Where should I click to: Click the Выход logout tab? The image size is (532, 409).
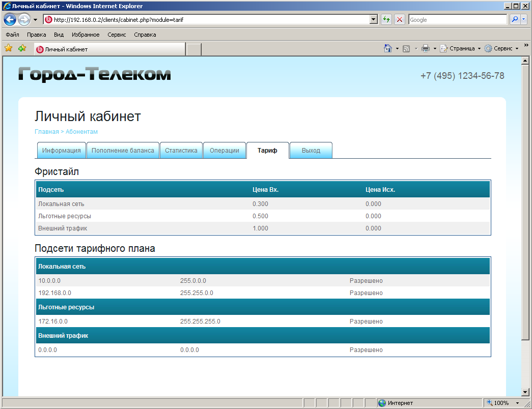tap(311, 151)
